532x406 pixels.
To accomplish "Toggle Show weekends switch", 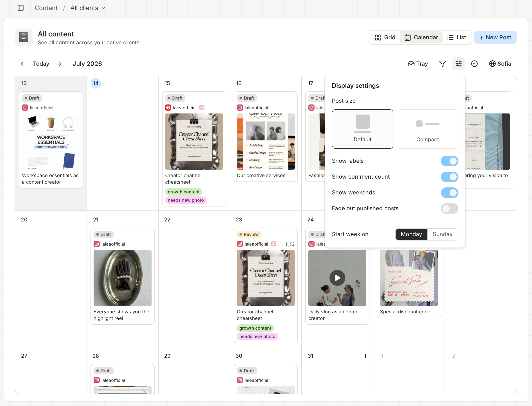I will click(x=449, y=193).
